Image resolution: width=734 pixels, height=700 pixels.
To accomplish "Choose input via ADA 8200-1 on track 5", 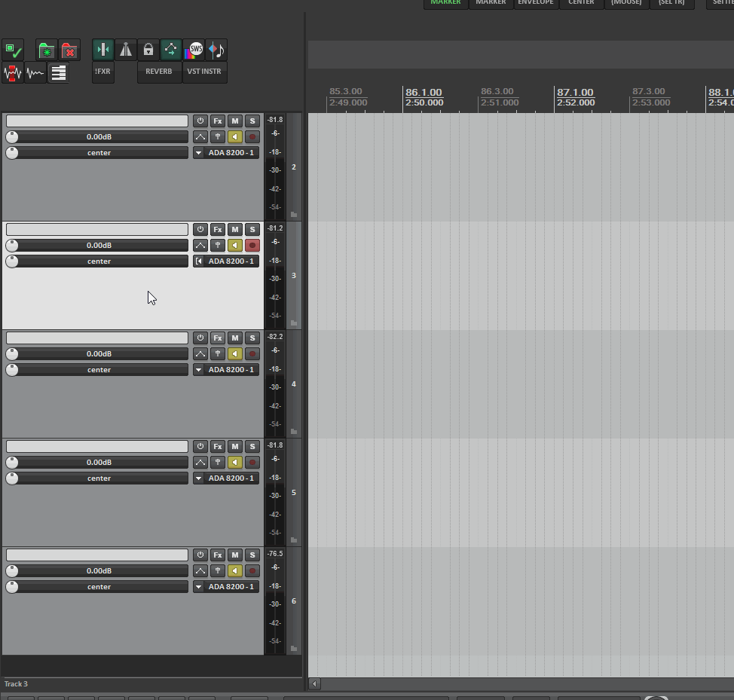I will pyautogui.click(x=231, y=478).
